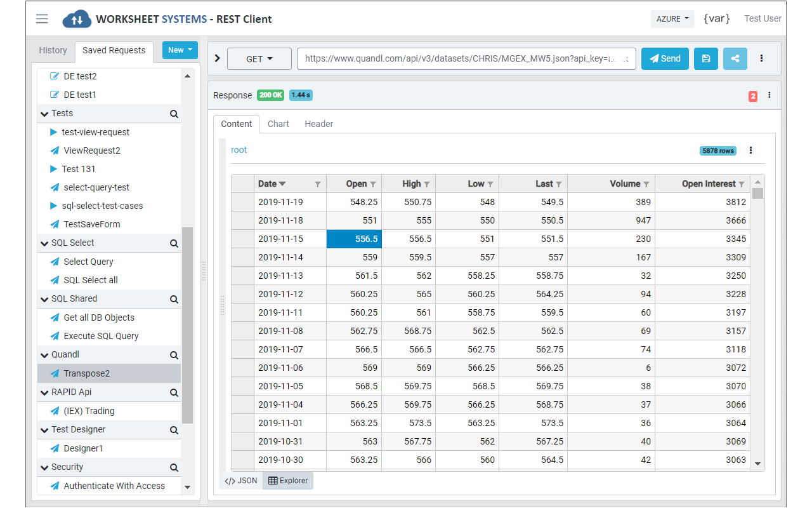Filter the High column
Screen dimensions: 812x508
coord(427,184)
